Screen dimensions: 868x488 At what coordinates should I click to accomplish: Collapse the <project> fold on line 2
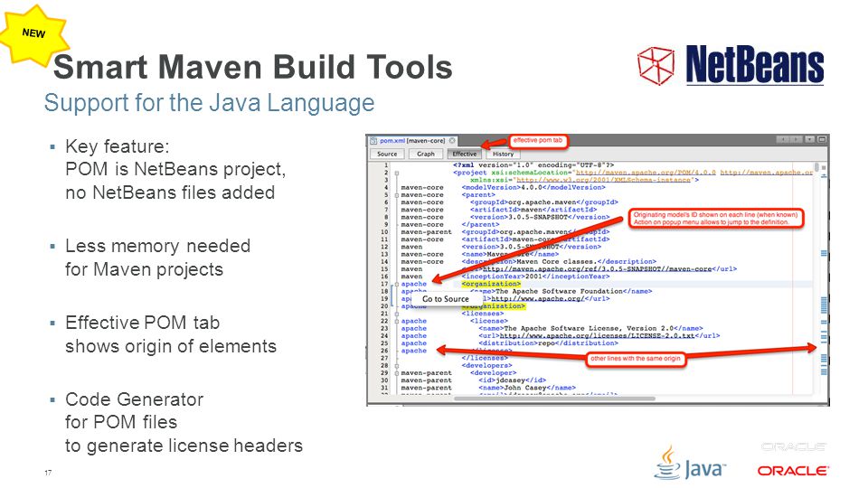396,174
